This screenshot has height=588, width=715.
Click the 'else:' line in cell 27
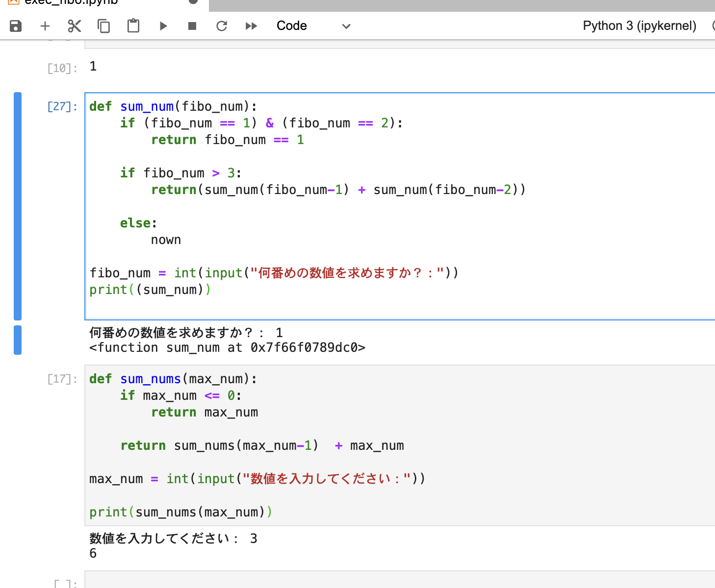coord(139,223)
